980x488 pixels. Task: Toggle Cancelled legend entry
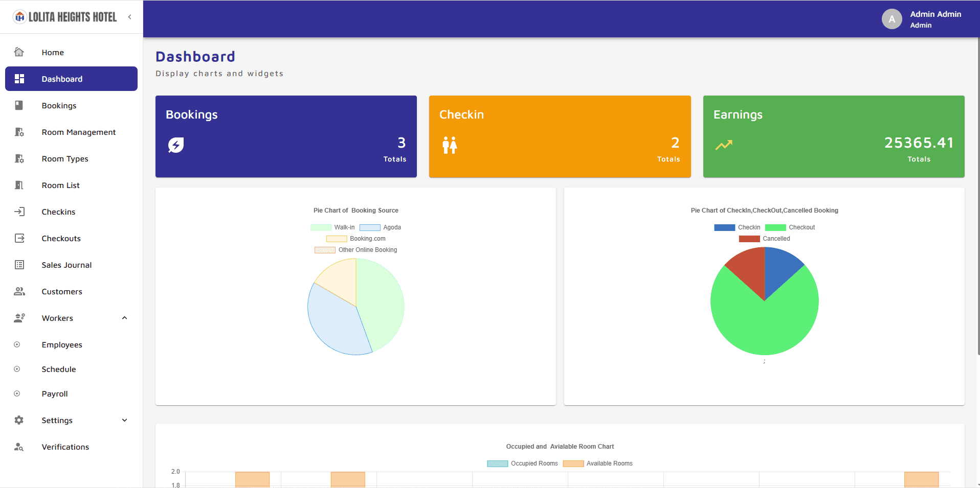[764, 239]
